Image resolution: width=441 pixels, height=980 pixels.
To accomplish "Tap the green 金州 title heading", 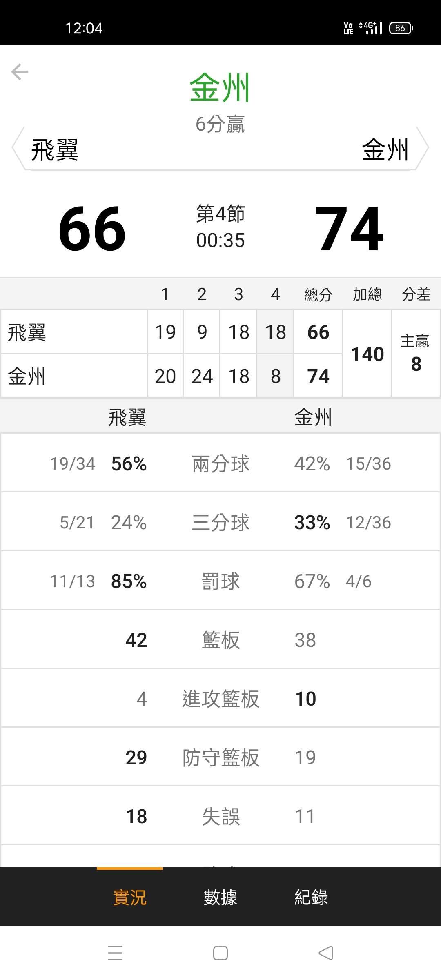I will 220,87.
